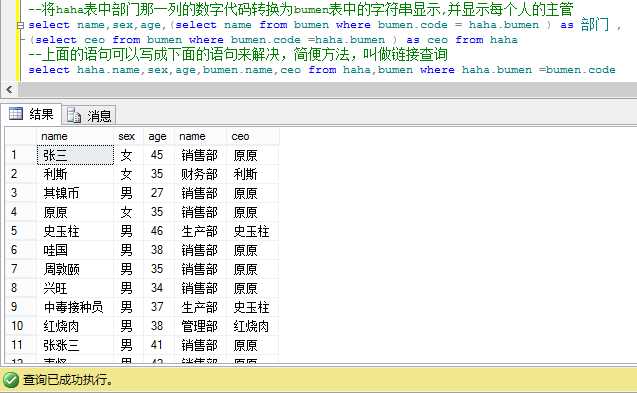Image resolution: width=637 pixels, height=393 pixels.
Task: Select age cell 45 in row 1
Action: coord(158,155)
